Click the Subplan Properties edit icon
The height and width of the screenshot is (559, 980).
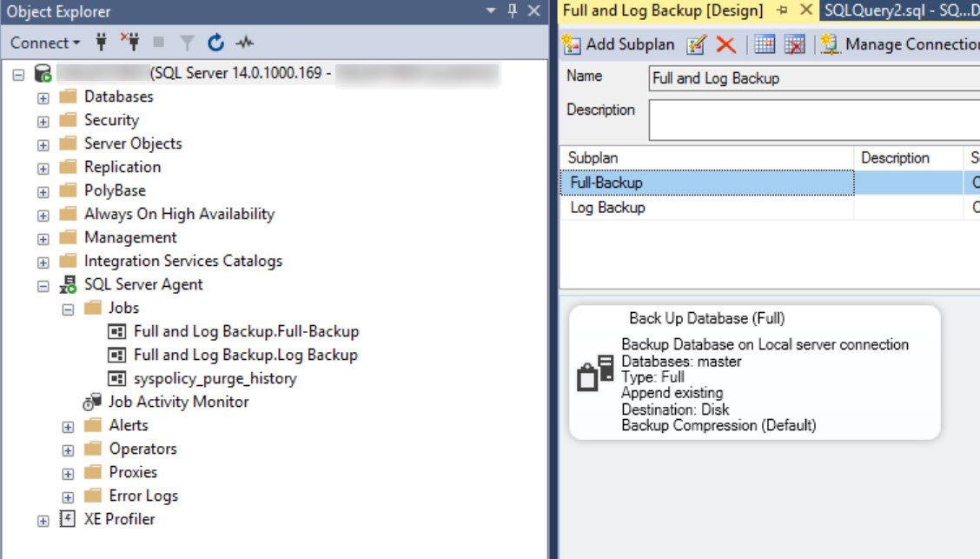pos(696,44)
